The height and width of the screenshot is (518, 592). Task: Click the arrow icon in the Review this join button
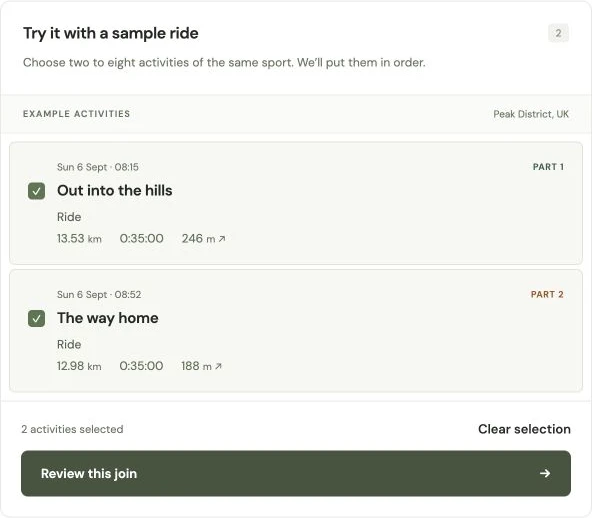pos(545,473)
